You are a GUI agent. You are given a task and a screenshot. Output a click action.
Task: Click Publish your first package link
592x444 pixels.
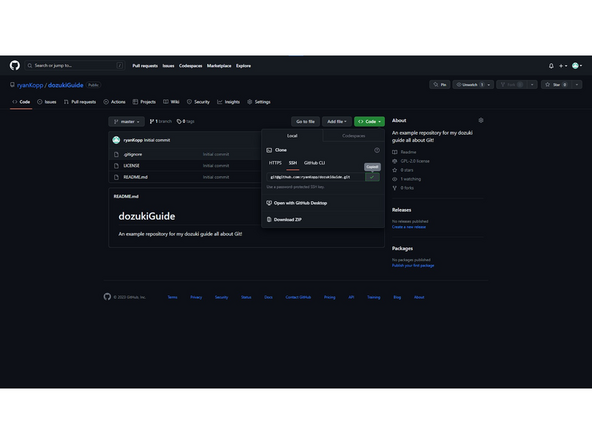(x=413, y=265)
